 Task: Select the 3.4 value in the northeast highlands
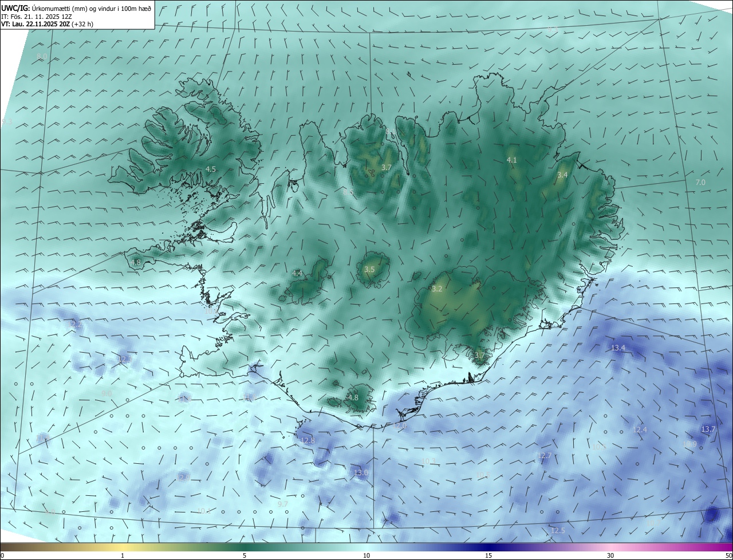pos(562,175)
